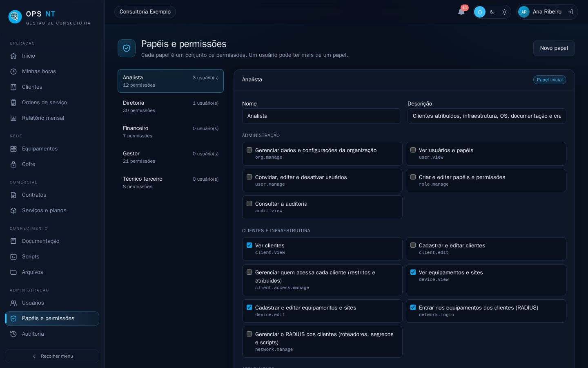Image resolution: width=588 pixels, height=368 pixels.
Task: Click the Auditoria history icon
Action: click(x=13, y=334)
